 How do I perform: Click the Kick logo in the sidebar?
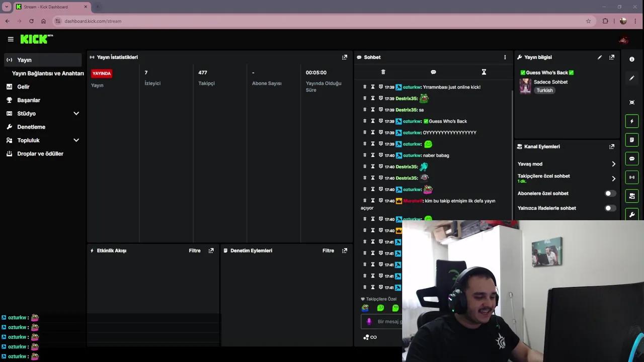33,39
